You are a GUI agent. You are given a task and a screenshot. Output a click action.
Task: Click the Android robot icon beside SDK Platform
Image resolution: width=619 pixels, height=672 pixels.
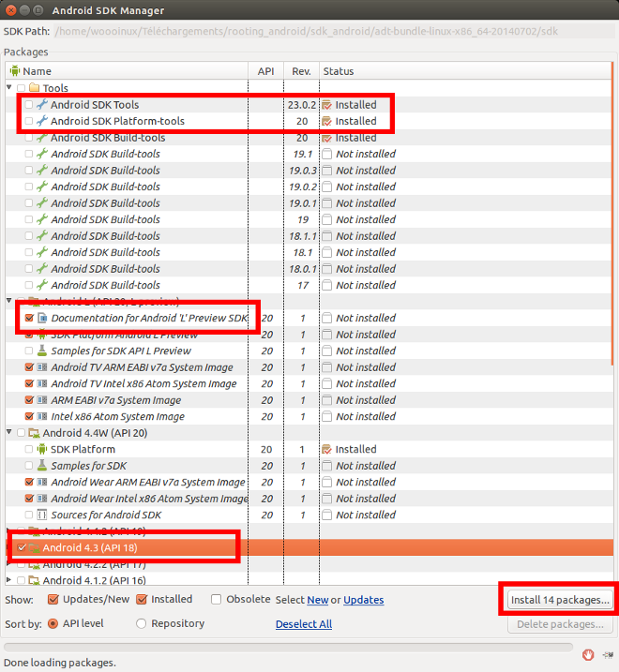[42, 449]
